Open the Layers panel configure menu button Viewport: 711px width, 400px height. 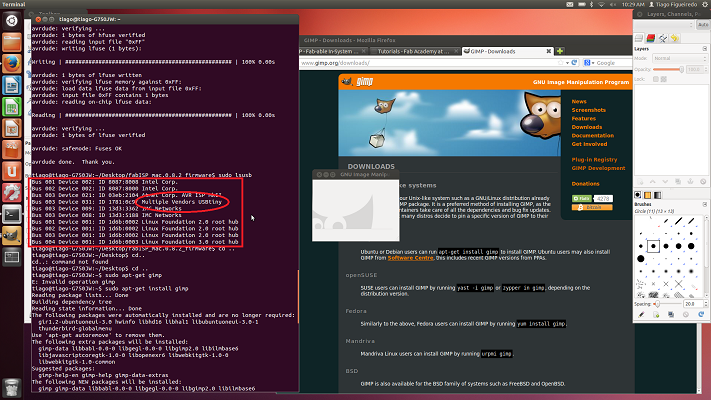(705, 49)
